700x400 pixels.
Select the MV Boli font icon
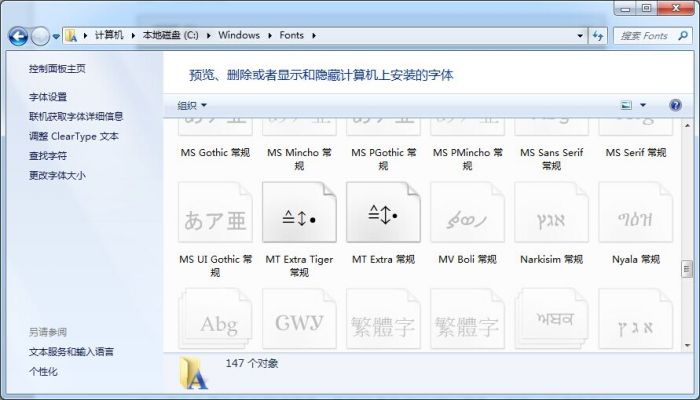(x=467, y=212)
